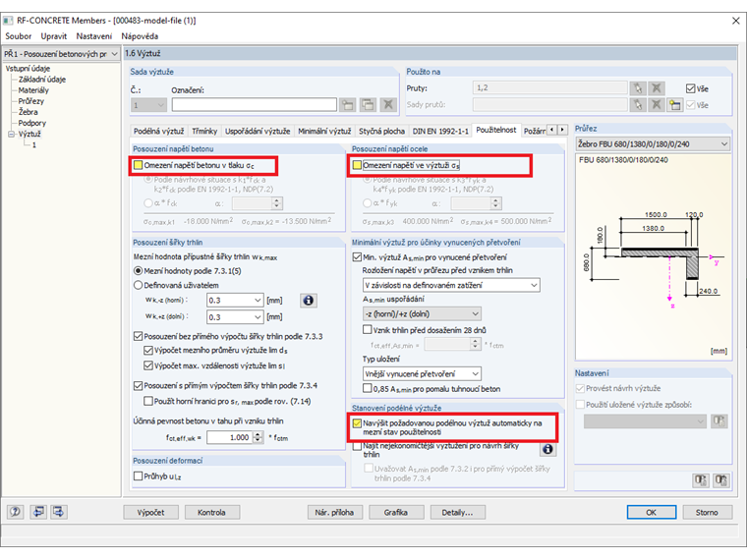Select Mezní hodnoty podle 7.3.1(5) radio

139,271
